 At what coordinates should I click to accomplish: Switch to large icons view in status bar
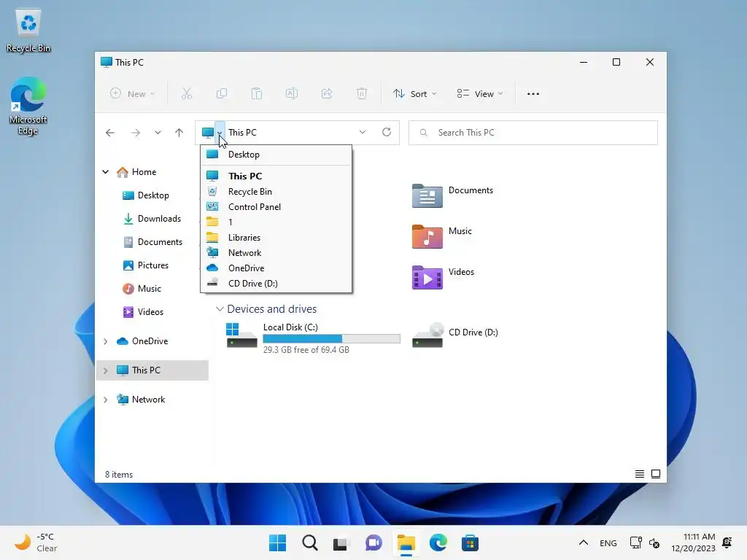point(656,474)
